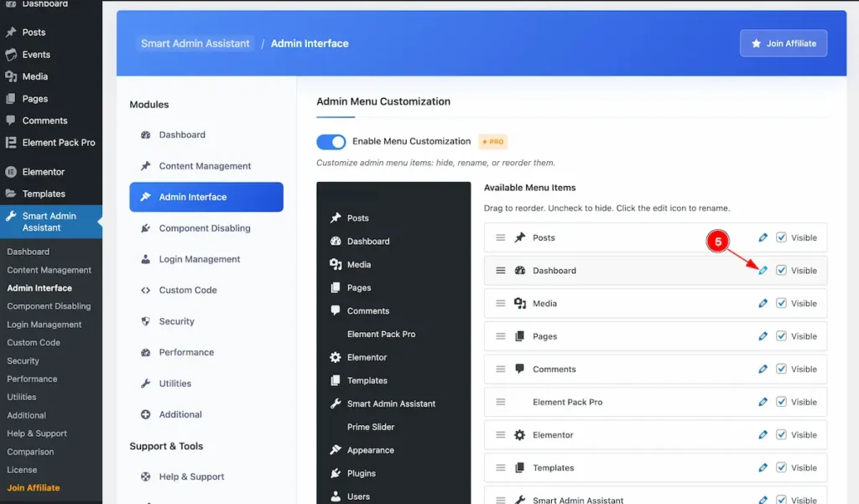Uncheck the Visible checkbox for Comments
The image size is (859, 504).
[x=781, y=369]
